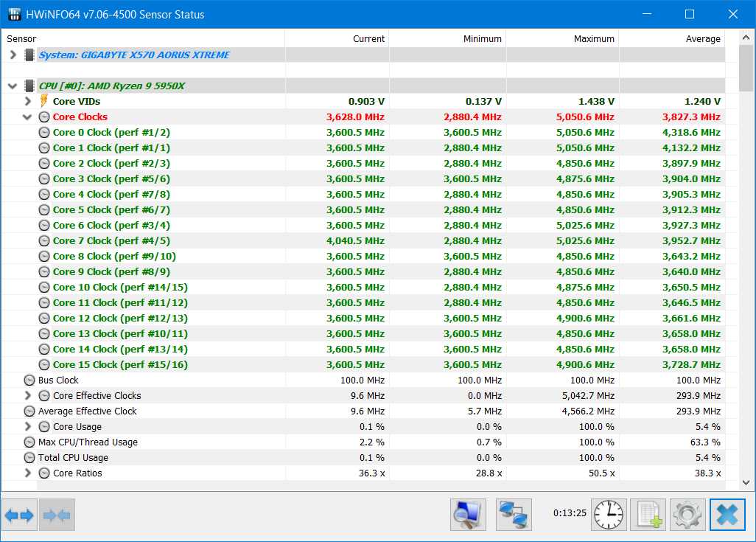The height and width of the screenshot is (542, 756).
Task: Click the clock icon beside Core Clocks
Action: coord(44,117)
